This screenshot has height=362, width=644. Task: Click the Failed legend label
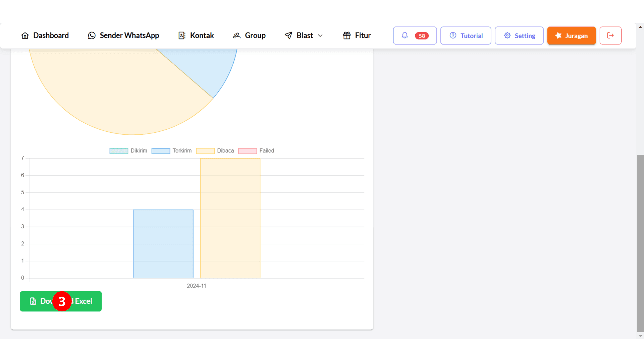(267, 151)
